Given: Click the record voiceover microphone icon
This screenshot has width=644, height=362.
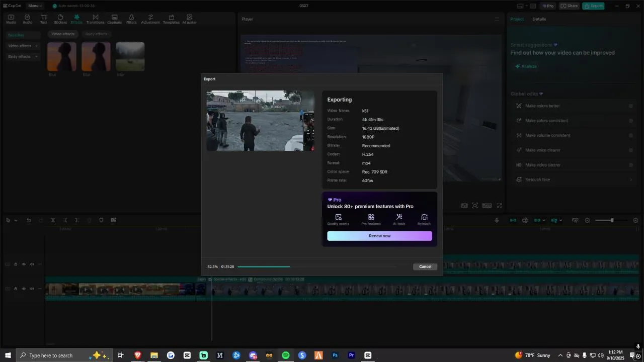Looking at the screenshot, I should pyautogui.click(x=497, y=220).
